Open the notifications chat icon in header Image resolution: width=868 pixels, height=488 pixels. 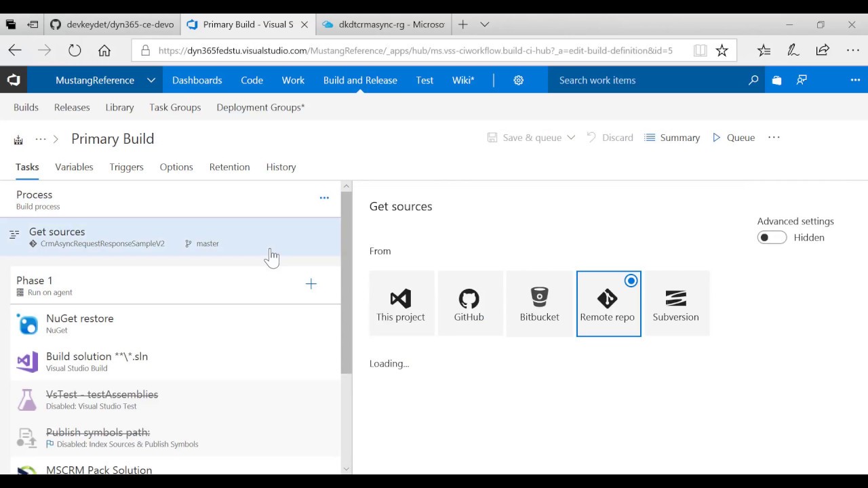802,80
